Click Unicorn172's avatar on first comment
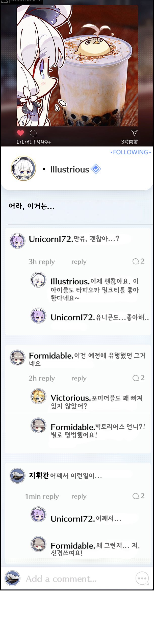Viewport: 154px width, 644px height. pyautogui.click(x=17, y=241)
